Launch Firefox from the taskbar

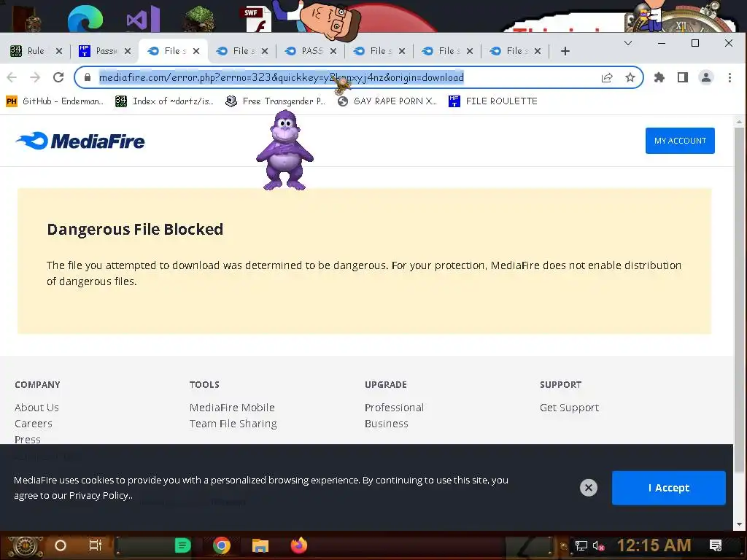pos(299,545)
